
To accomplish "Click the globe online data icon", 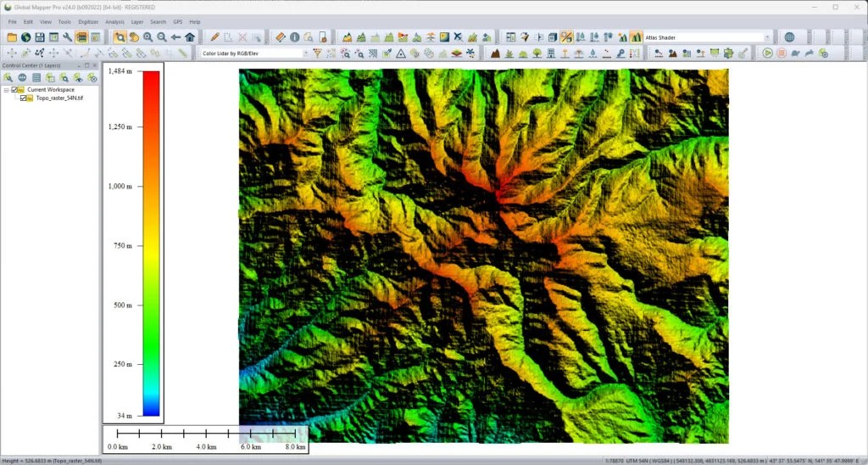I will coord(25,37).
